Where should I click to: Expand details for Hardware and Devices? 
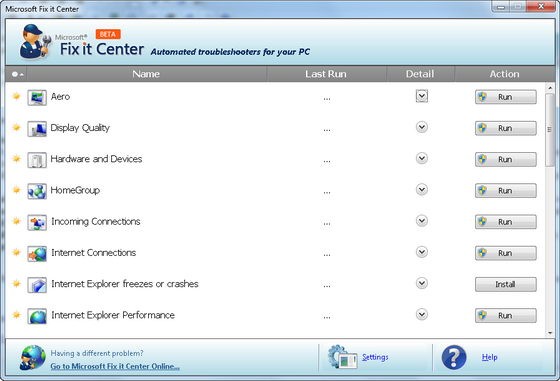[422, 158]
